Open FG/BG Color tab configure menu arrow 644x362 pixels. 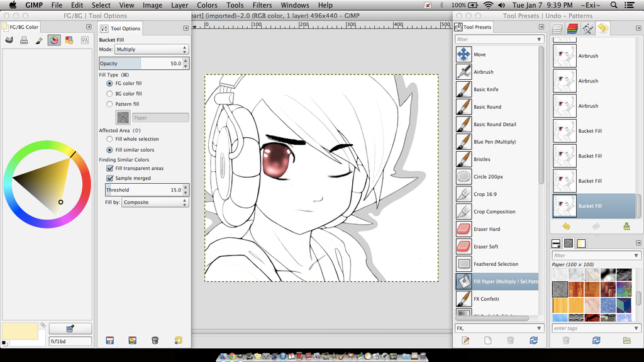[89, 26]
